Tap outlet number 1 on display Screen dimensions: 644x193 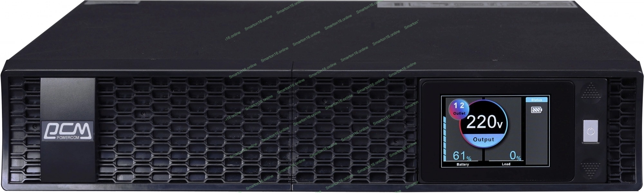tap(456, 105)
